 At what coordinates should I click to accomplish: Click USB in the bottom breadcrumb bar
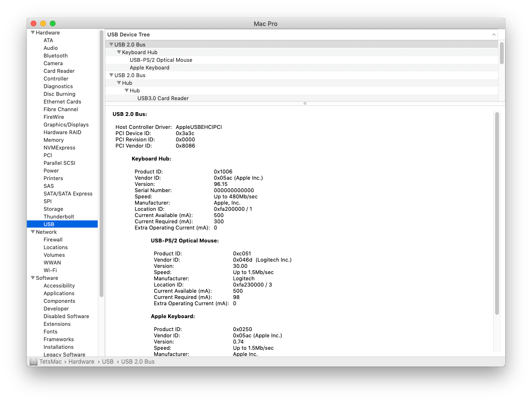click(x=108, y=361)
